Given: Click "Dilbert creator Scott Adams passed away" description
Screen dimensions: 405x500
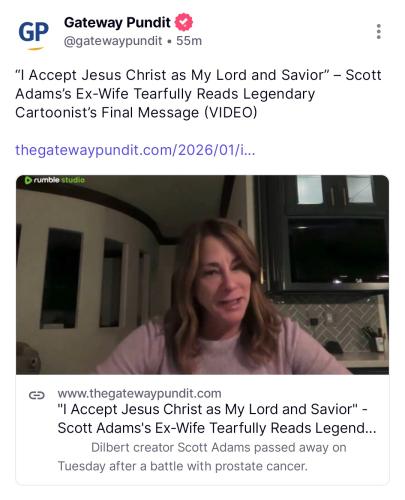Looking at the screenshot, I should [219, 447].
